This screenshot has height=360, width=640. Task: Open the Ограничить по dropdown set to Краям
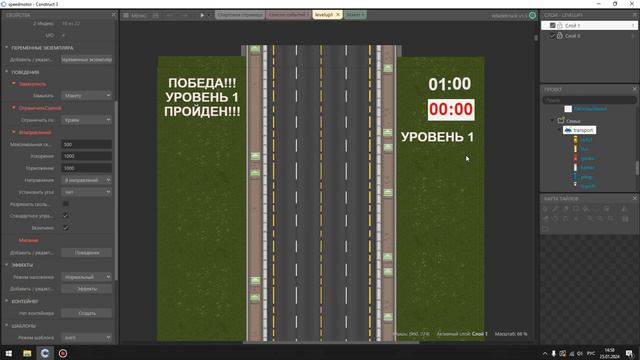click(x=87, y=120)
